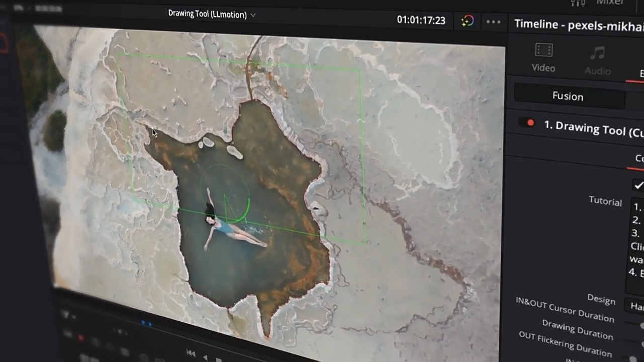Select the Fusion tab in Inspector
This screenshot has height=362, width=644.
point(568,96)
